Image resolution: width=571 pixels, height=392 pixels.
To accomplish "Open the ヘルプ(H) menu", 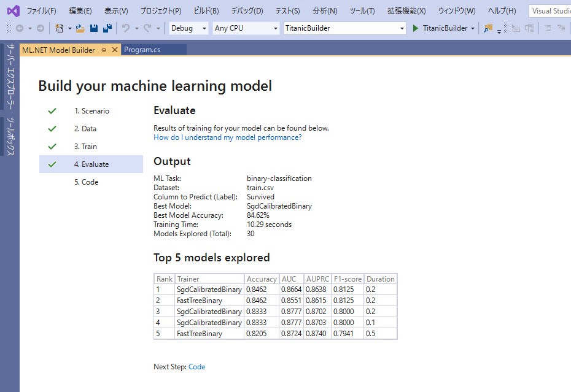I will click(502, 11).
